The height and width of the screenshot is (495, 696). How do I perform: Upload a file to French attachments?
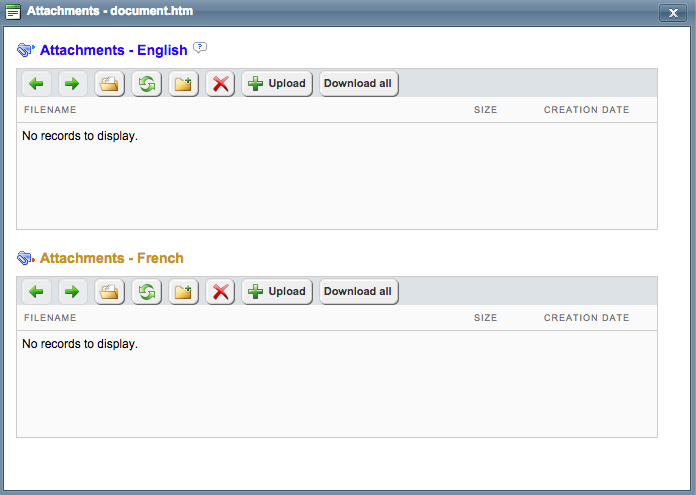coord(277,291)
